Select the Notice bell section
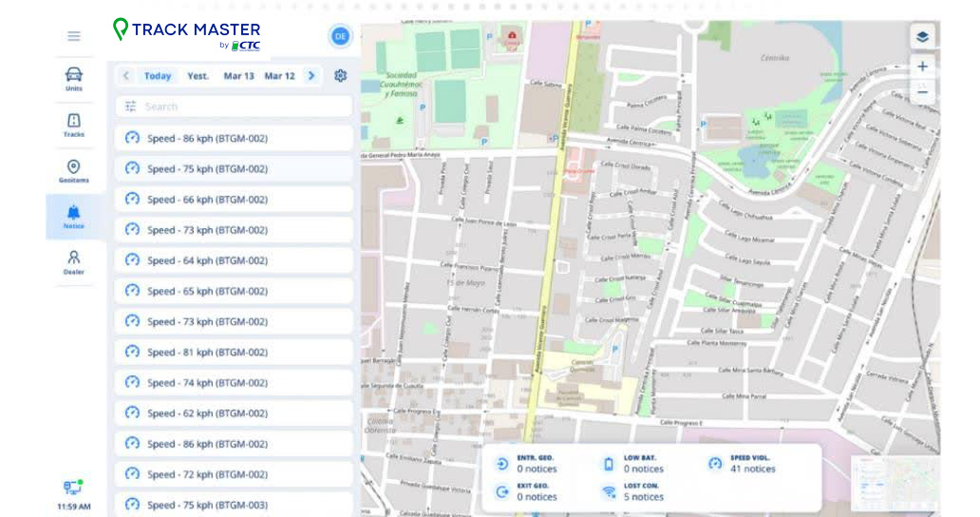Screen dimensions: 980x517 tap(74, 217)
